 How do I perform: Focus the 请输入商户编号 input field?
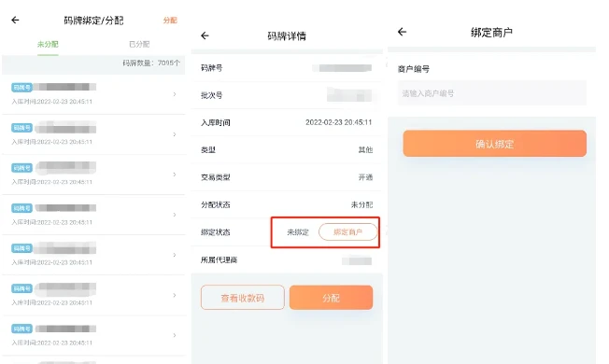(x=491, y=93)
